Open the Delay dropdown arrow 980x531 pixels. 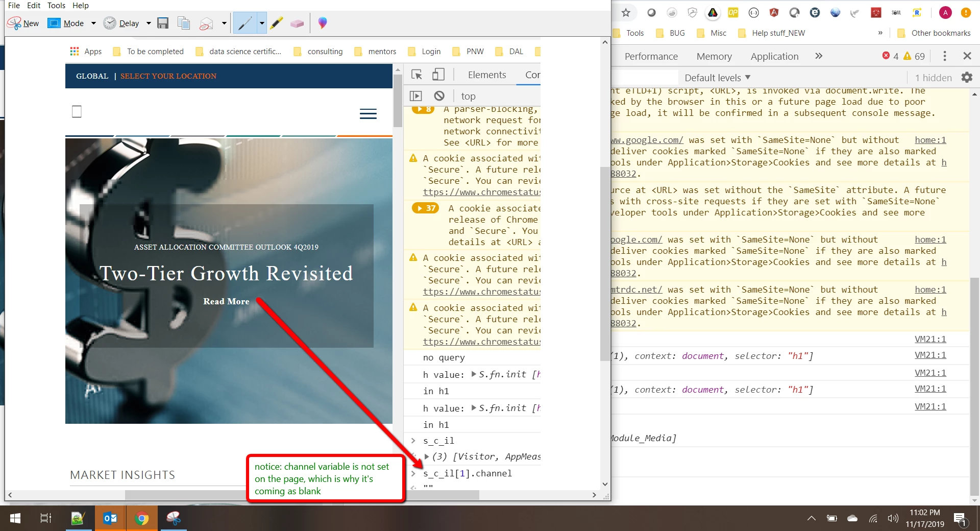coord(149,23)
